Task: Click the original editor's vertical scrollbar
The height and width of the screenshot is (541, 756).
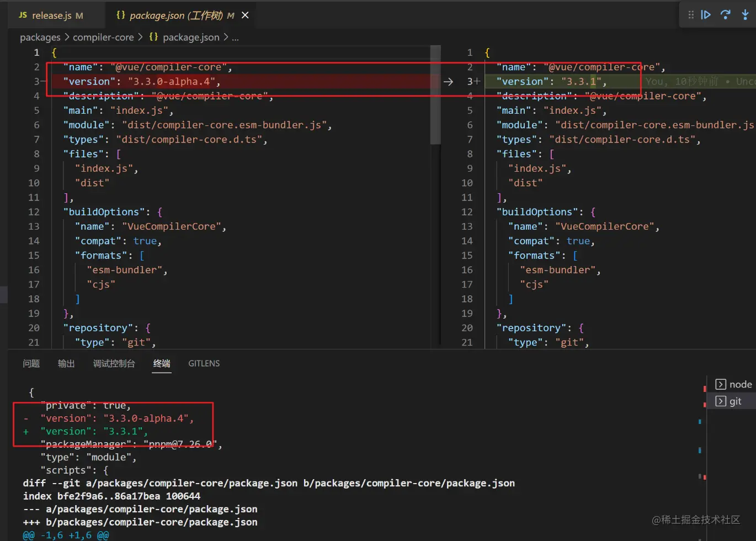Action: [x=435, y=95]
